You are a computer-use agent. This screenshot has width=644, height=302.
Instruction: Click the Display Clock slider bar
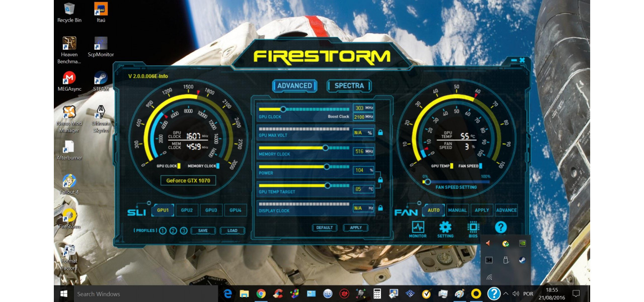coord(304,204)
